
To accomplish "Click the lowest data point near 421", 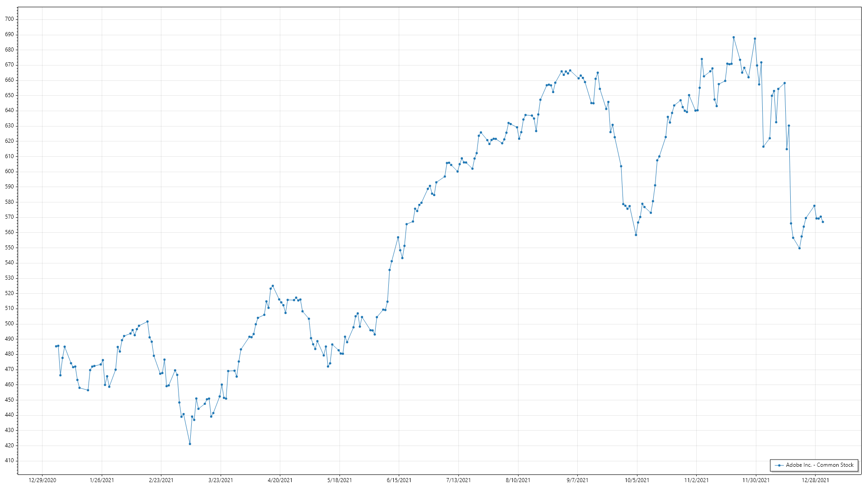I will coord(190,444).
